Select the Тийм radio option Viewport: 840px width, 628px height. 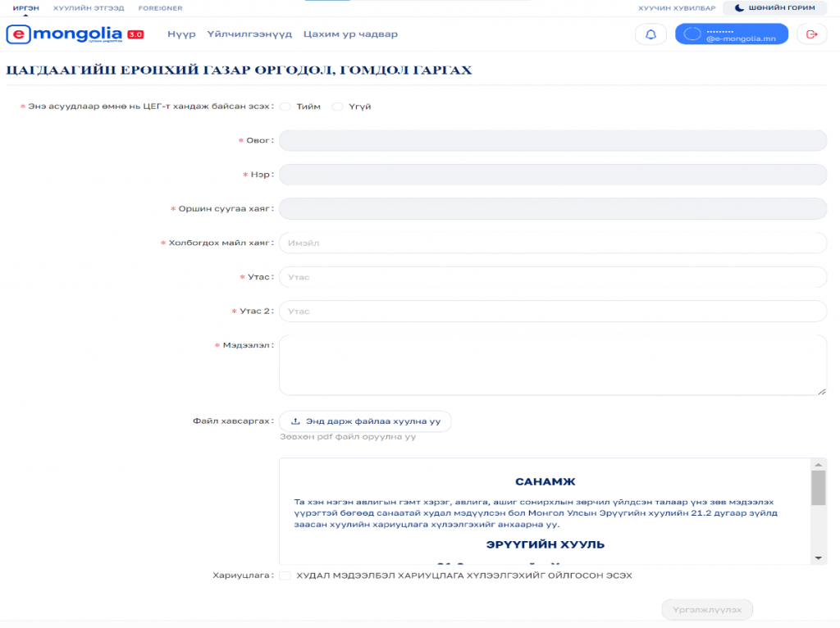coord(285,107)
